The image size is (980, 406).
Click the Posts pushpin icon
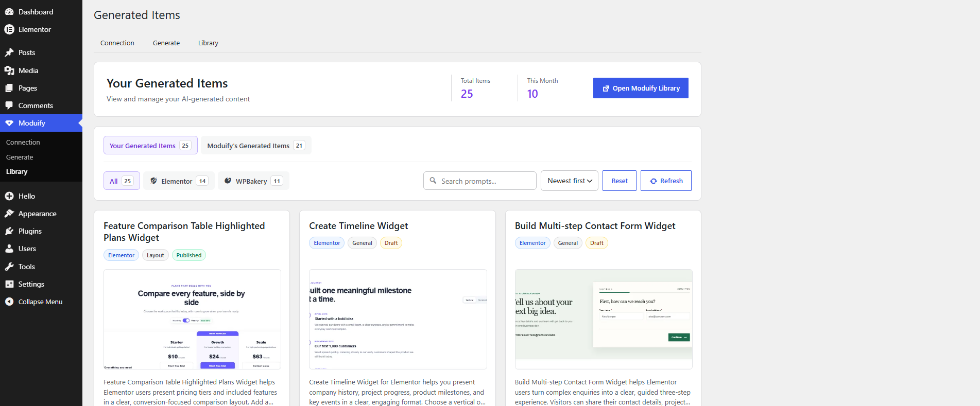click(x=9, y=52)
